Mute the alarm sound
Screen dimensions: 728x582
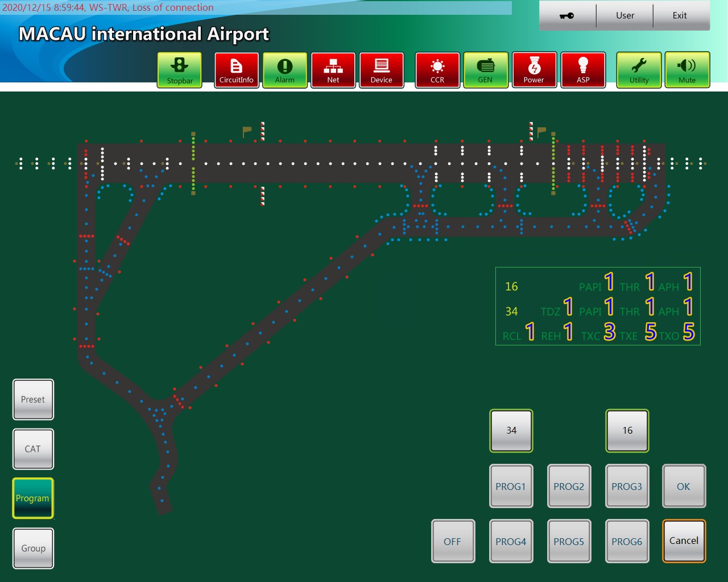click(687, 70)
